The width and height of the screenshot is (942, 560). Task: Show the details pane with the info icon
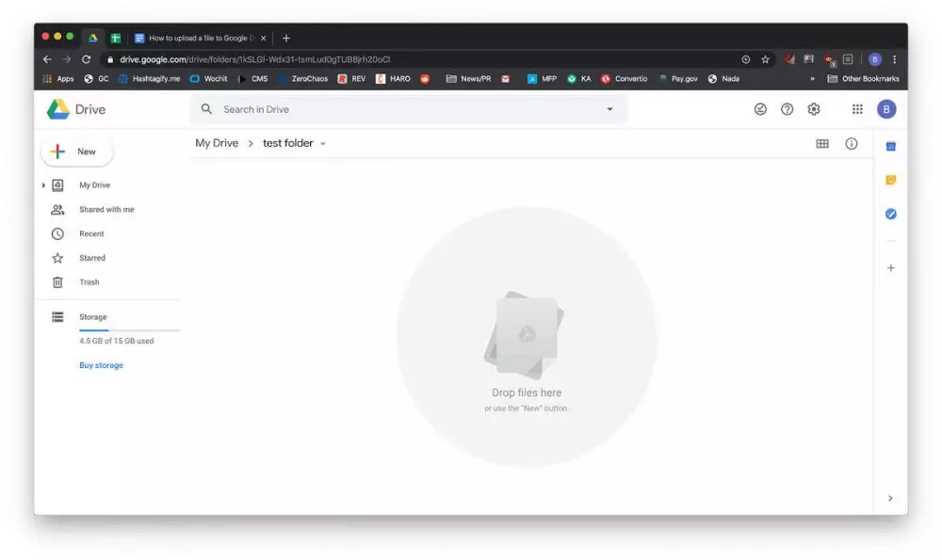852,143
